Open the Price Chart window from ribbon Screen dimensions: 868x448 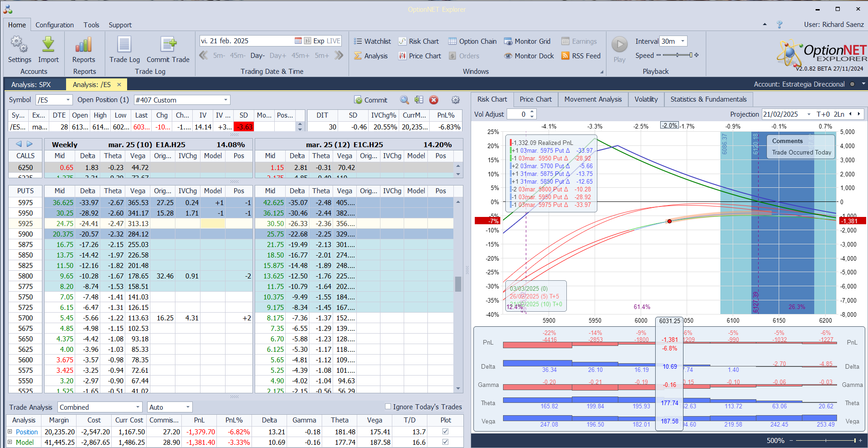[420, 56]
